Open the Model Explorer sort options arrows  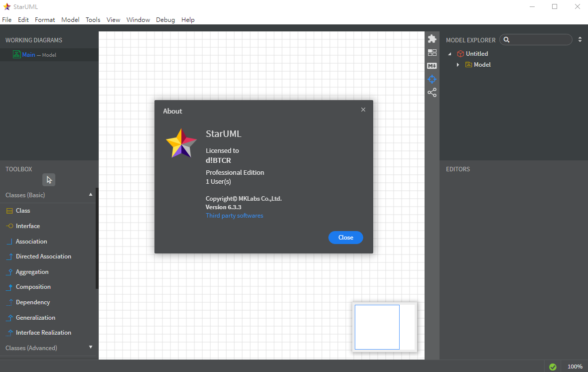580,39
